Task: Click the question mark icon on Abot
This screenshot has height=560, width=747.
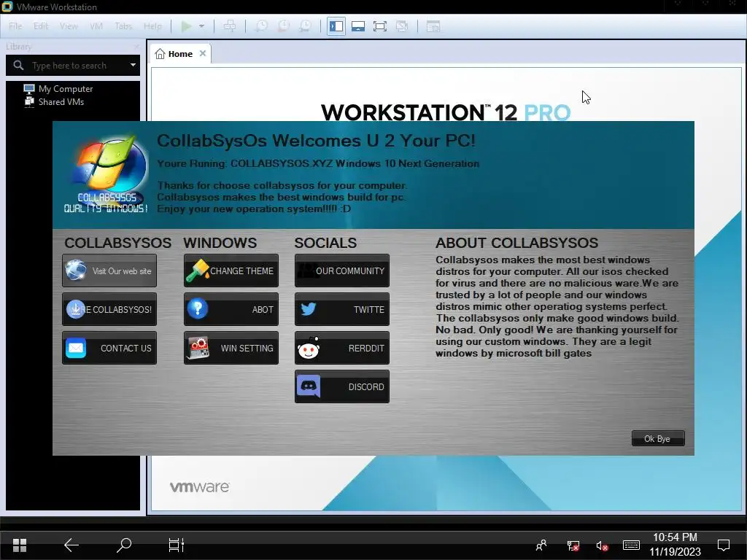Action: (197, 308)
